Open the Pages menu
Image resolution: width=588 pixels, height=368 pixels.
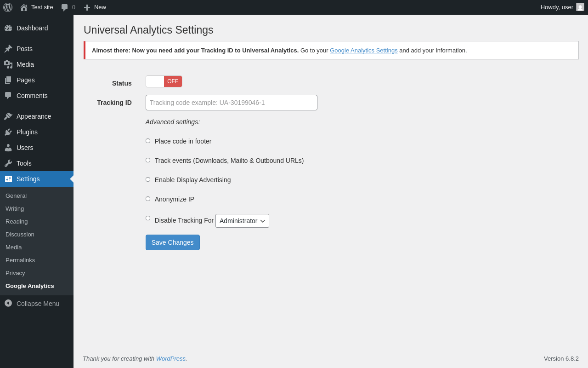(x=26, y=80)
